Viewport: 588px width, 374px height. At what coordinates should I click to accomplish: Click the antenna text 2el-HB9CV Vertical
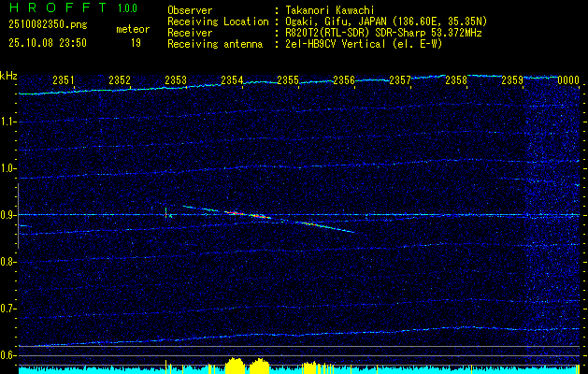(x=336, y=44)
